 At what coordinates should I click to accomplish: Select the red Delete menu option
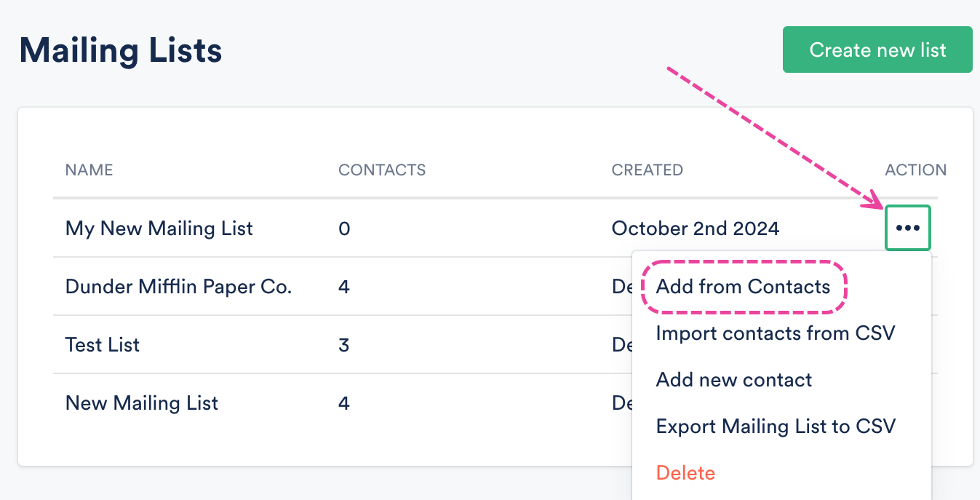pyautogui.click(x=685, y=473)
